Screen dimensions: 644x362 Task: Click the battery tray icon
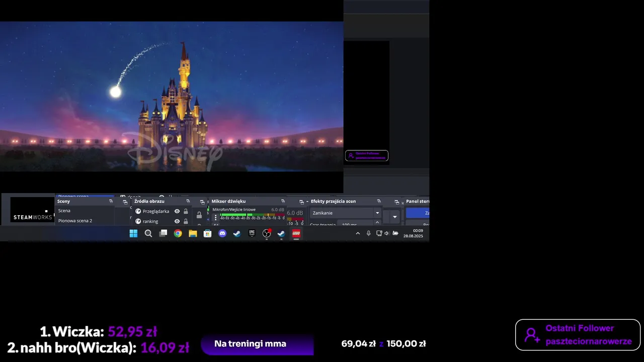point(395,233)
